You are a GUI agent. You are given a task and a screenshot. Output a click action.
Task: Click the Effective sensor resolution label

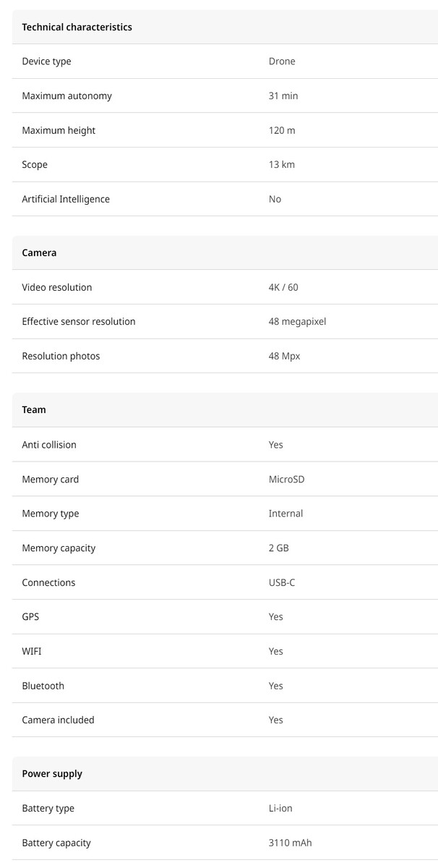click(x=79, y=321)
